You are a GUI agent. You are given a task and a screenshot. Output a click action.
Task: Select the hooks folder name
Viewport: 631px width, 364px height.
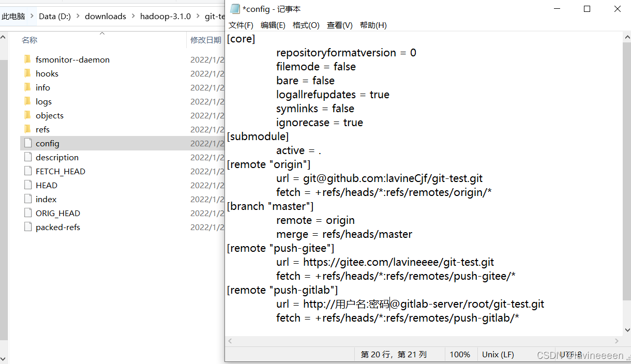[x=47, y=73]
